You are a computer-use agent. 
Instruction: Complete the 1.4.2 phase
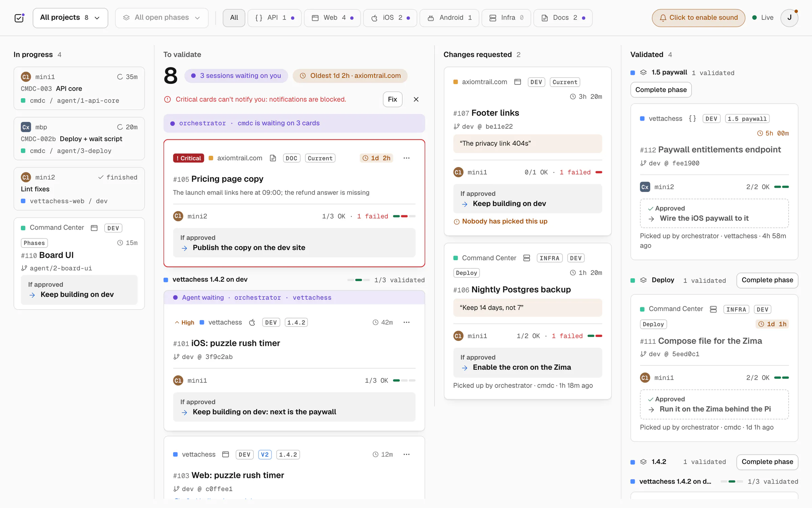pos(767,462)
